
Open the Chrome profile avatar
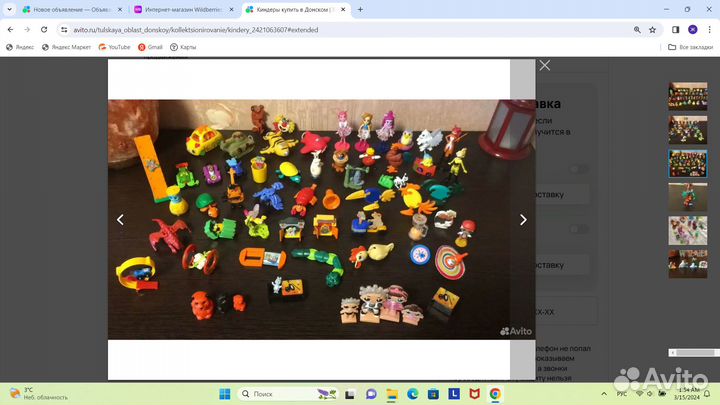[693, 29]
